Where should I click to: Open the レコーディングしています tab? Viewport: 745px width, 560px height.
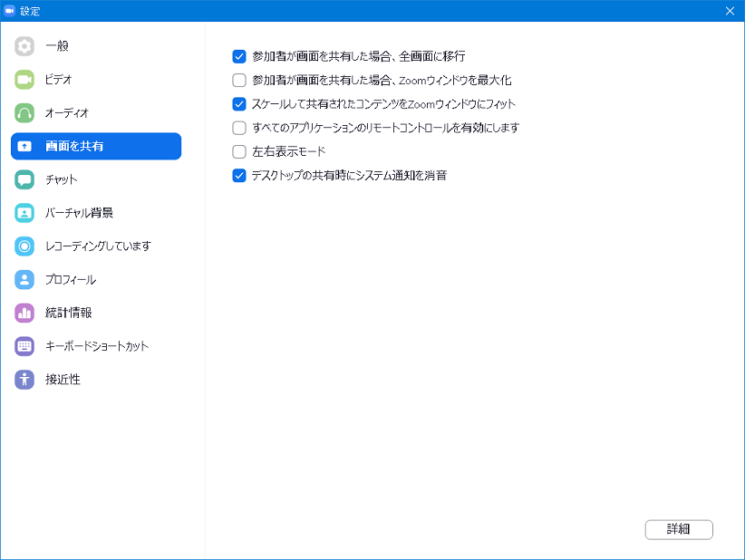(x=96, y=246)
